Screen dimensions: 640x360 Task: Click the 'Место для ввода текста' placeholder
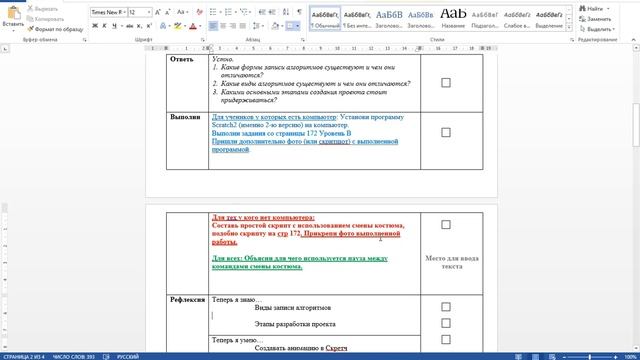pos(452,262)
